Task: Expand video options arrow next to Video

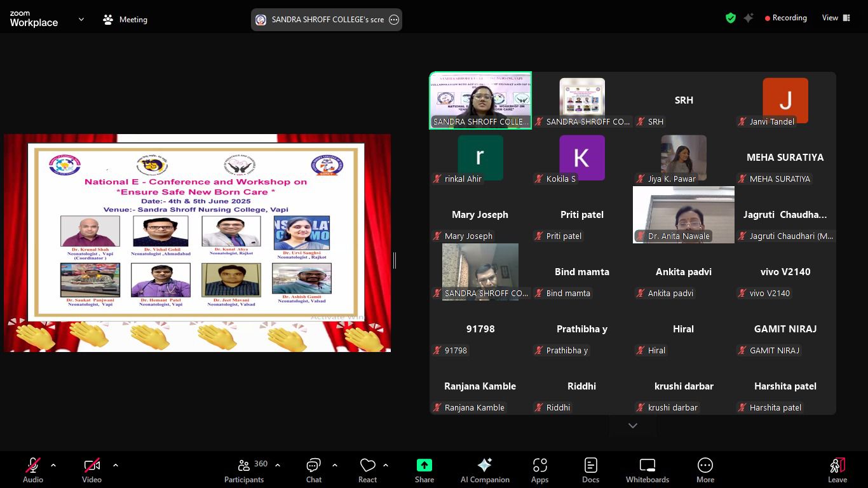Action: (116, 465)
